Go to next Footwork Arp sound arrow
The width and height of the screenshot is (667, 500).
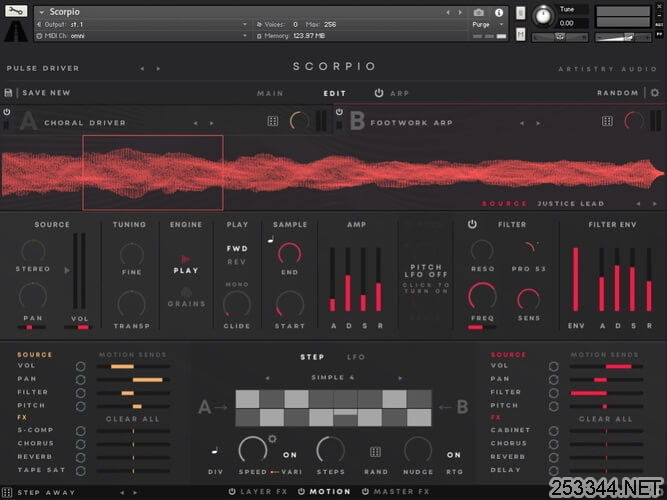pos(538,123)
